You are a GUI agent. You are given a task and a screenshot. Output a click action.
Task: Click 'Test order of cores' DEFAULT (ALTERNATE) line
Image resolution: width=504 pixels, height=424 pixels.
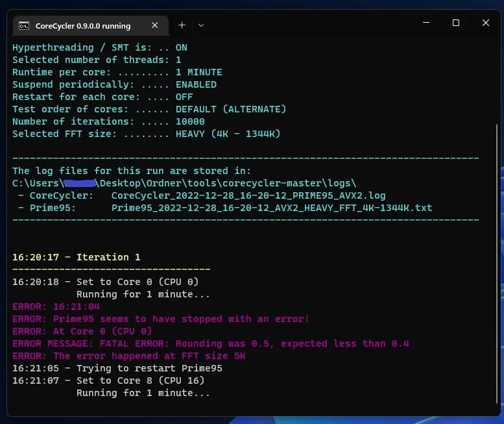[x=149, y=109]
